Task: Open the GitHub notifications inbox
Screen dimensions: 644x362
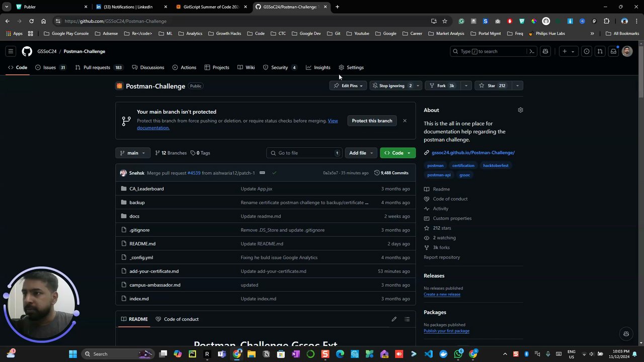Action: (x=613, y=51)
